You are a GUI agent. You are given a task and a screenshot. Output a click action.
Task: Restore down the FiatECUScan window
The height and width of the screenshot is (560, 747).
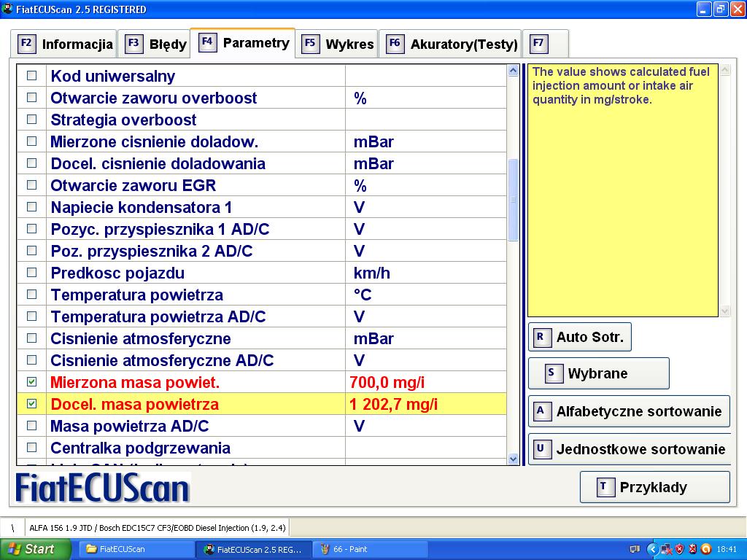(x=721, y=9)
